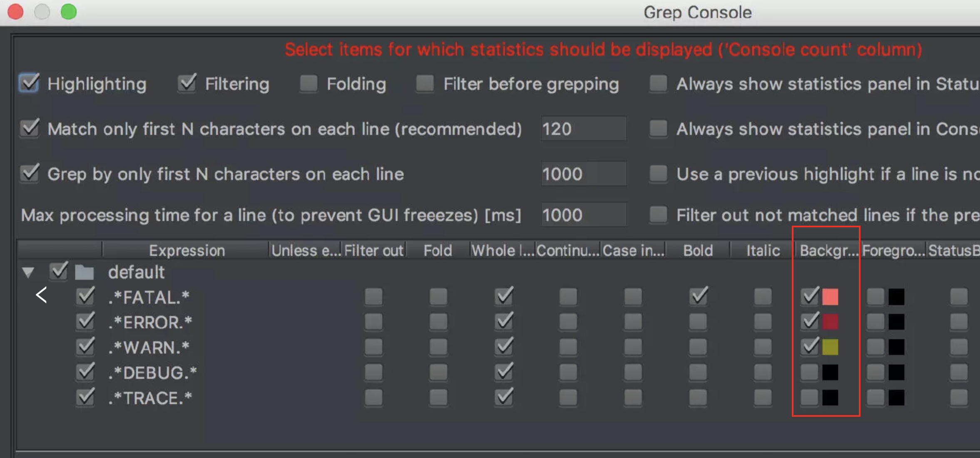Click the Bold column header
980x458 pixels.
click(698, 251)
